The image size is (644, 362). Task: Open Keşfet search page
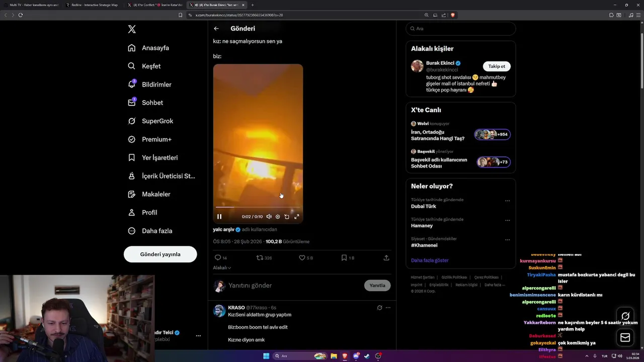[x=144, y=66]
